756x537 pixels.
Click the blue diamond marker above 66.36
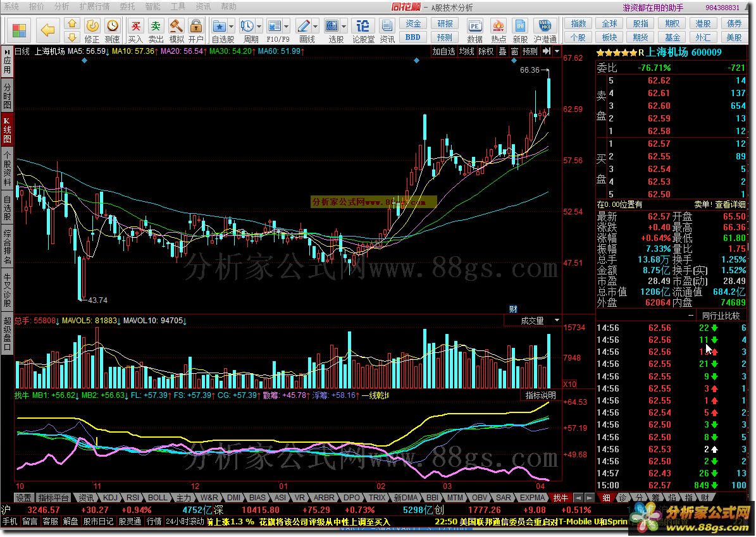514,61
